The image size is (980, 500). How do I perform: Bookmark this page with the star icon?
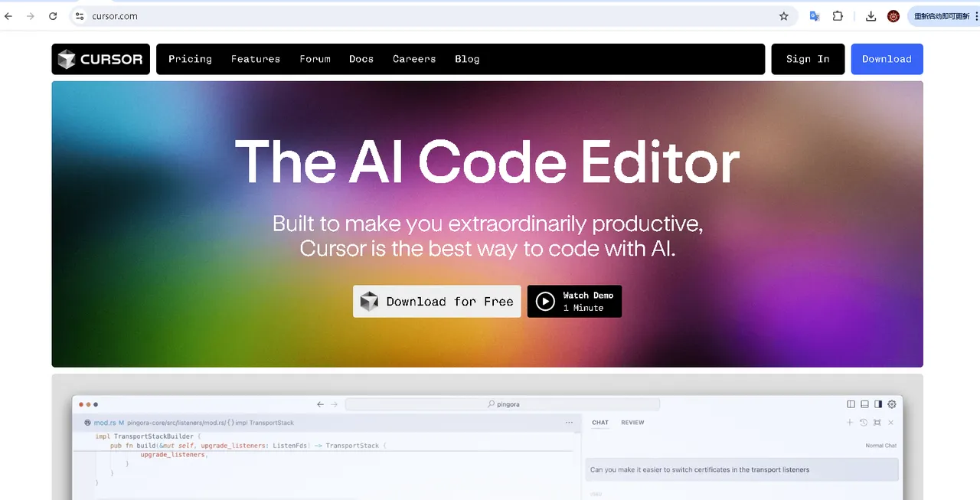tap(784, 16)
